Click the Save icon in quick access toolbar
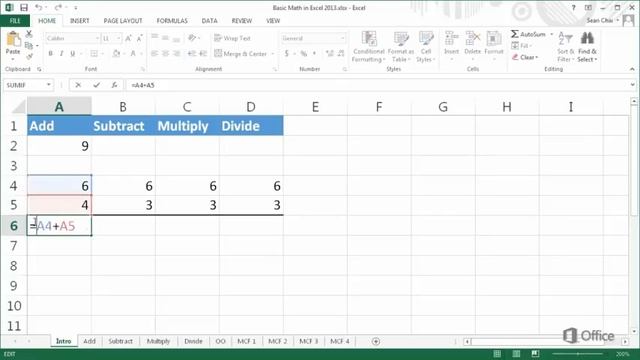 click(x=24, y=7)
